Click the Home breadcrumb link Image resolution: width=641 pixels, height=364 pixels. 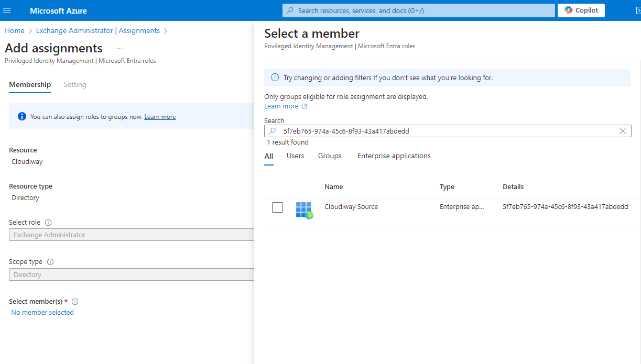15,31
